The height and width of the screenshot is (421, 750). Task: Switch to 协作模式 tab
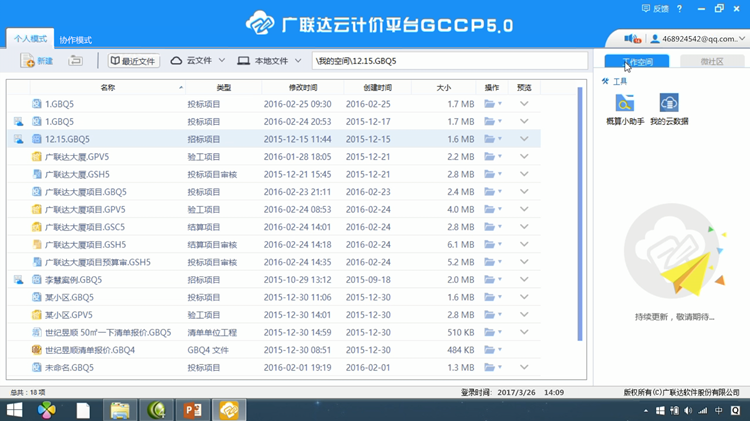[x=76, y=40]
